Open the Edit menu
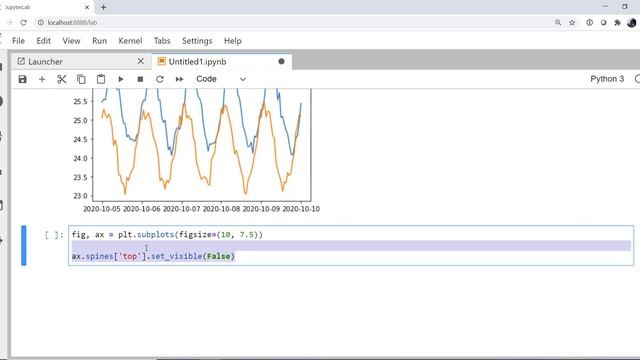The height and width of the screenshot is (360, 640). tap(43, 41)
